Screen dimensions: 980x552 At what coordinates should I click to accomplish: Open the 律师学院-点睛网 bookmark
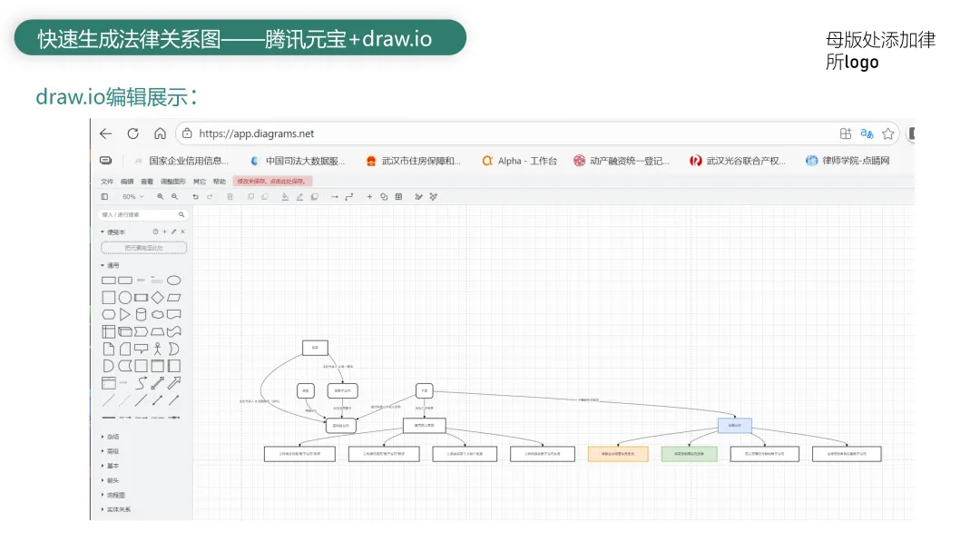click(848, 161)
